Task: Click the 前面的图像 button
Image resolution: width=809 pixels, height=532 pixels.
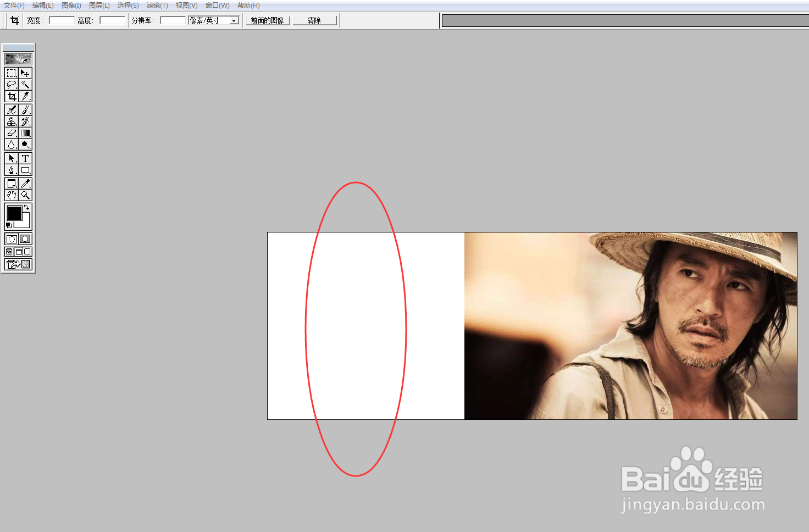Action: [x=268, y=20]
